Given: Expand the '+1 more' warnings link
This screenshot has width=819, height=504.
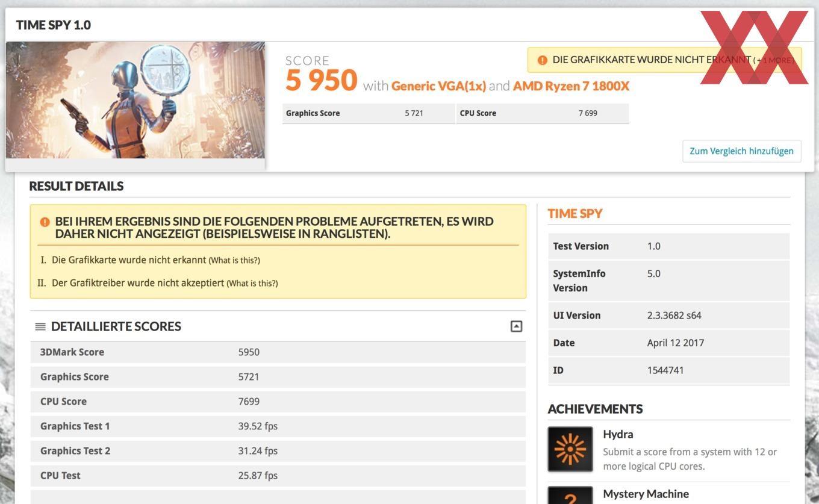Looking at the screenshot, I should pyautogui.click(x=775, y=60).
